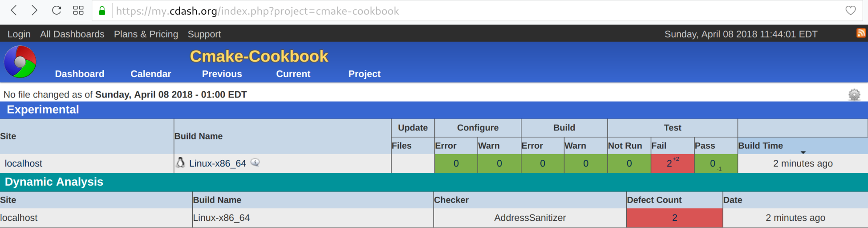Click the red failed tests count
868x228 pixels.
click(x=669, y=164)
